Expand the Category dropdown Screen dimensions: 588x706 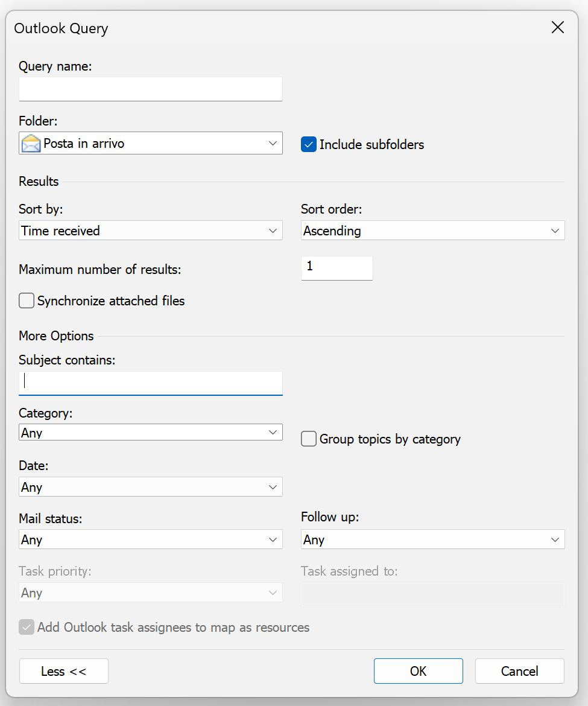151,433
